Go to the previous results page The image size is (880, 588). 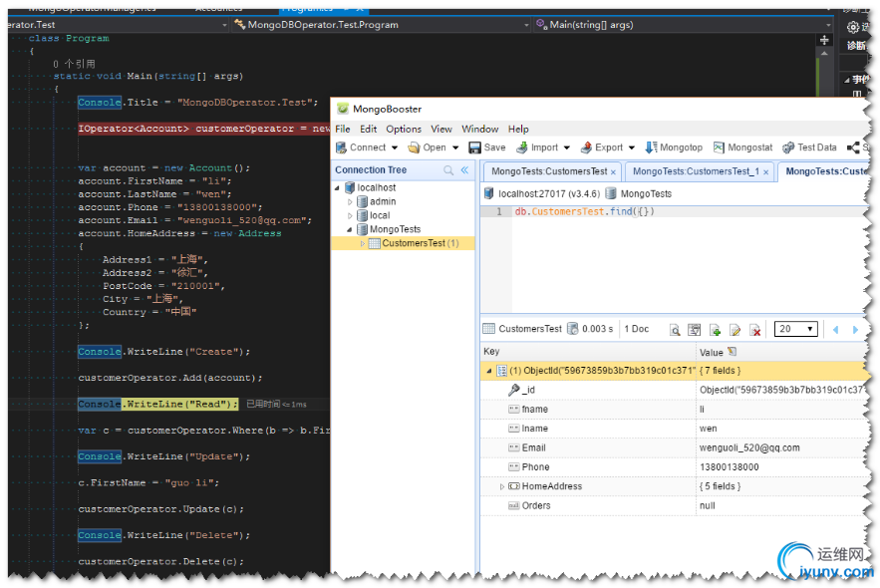click(x=835, y=330)
